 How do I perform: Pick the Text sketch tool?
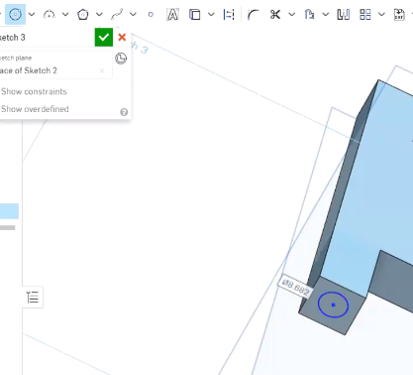pyautogui.click(x=172, y=14)
